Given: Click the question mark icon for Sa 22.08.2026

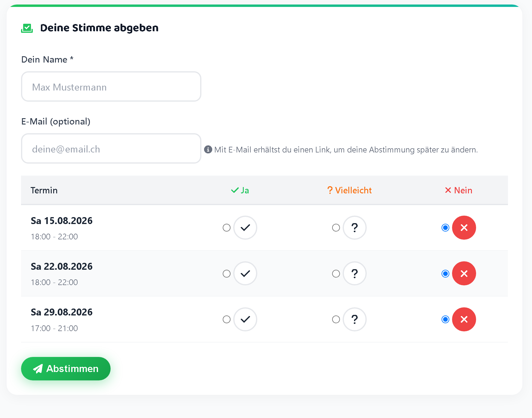Looking at the screenshot, I should (x=355, y=273).
